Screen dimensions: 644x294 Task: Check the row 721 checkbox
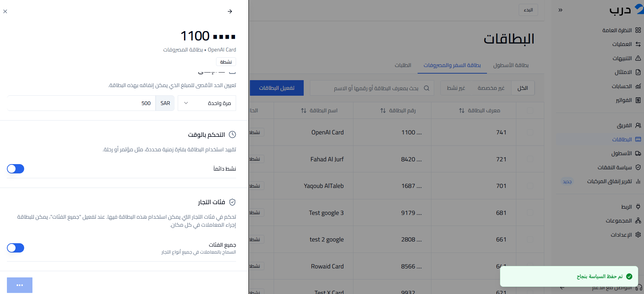(530, 159)
